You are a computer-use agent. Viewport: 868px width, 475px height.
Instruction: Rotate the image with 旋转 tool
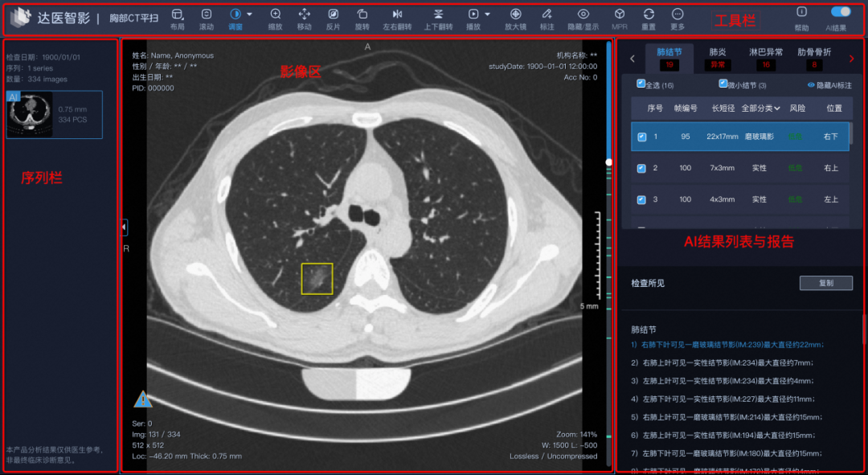(x=362, y=14)
